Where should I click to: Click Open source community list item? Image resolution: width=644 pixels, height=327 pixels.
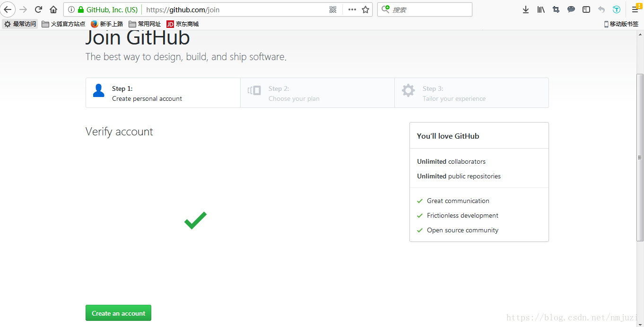[458, 230]
